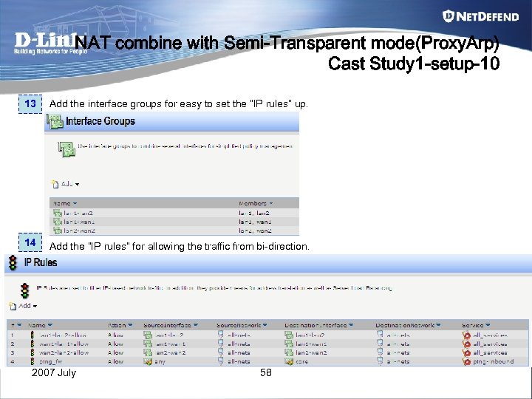
Task: Open the Add dropdown in IP Rules
Action: pyautogui.click(x=23, y=306)
